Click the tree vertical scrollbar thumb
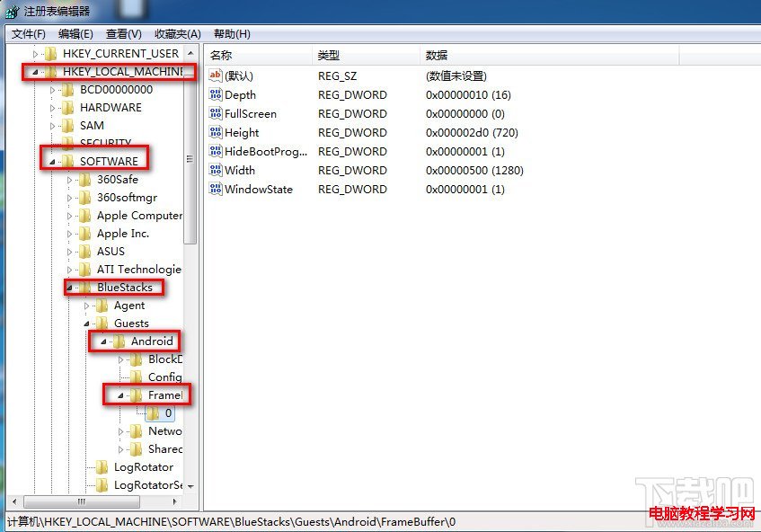The width and height of the screenshot is (761, 532). [x=190, y=158]
